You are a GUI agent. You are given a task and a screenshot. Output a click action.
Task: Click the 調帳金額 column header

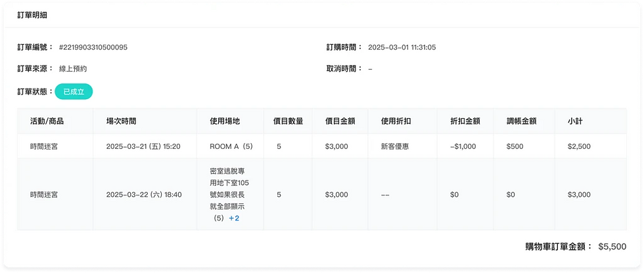coord(522,121)
